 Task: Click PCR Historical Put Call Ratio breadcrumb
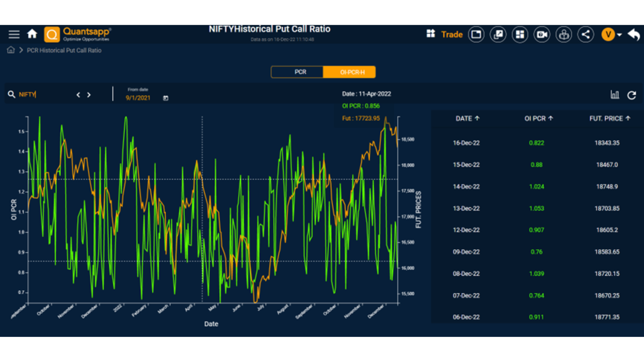pyautogui.click(x=64, y=50)
